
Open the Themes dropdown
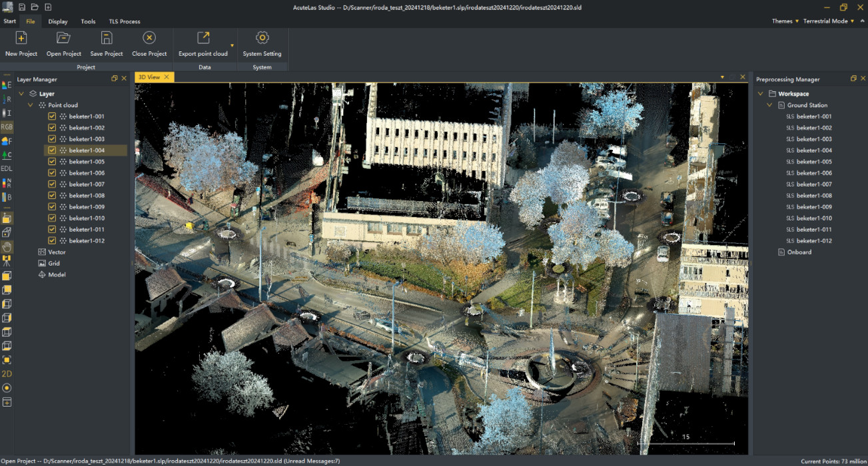click(785, 21)
